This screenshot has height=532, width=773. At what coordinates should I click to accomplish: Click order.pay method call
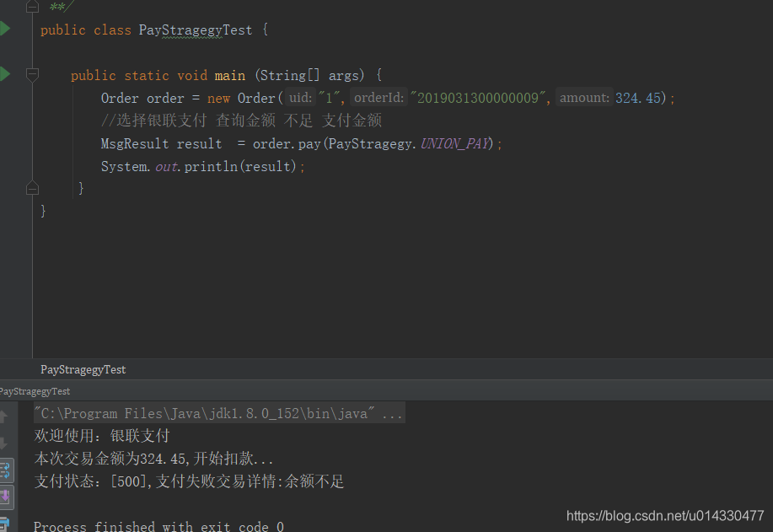tap(287, 144)
